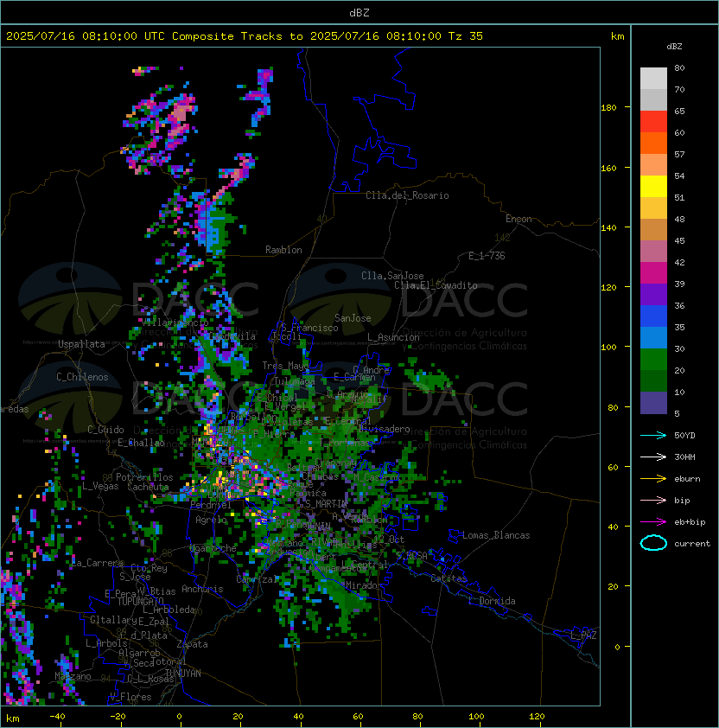
Task: Pick the red 60–65 dBZ swatch
Action: point(653,122)
